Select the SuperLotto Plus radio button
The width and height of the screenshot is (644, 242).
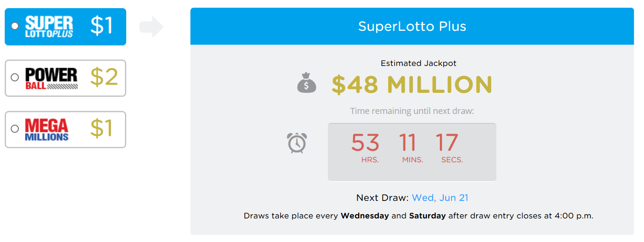[x=15, y=26]
